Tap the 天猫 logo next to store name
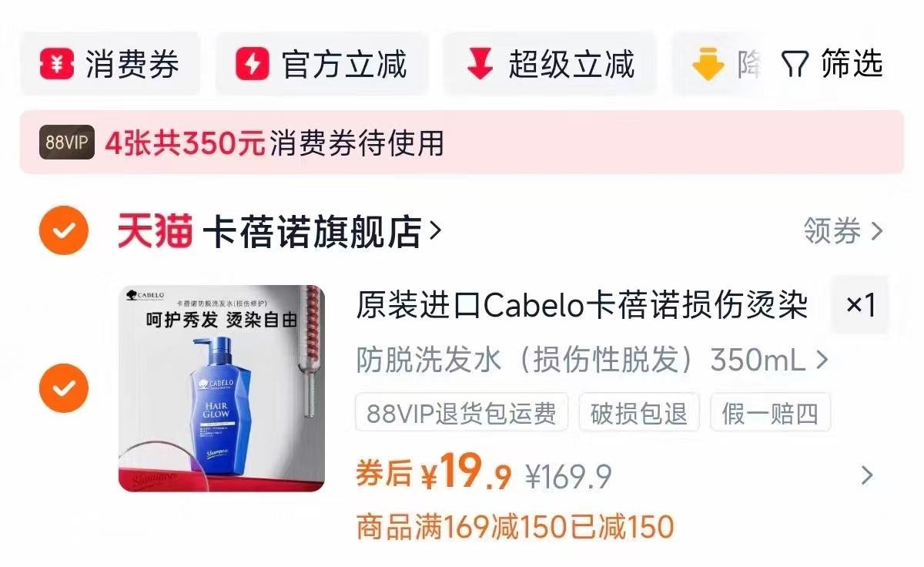Image resolution: width=924 pixels, height=567 pixels. [x=154, y=231]
